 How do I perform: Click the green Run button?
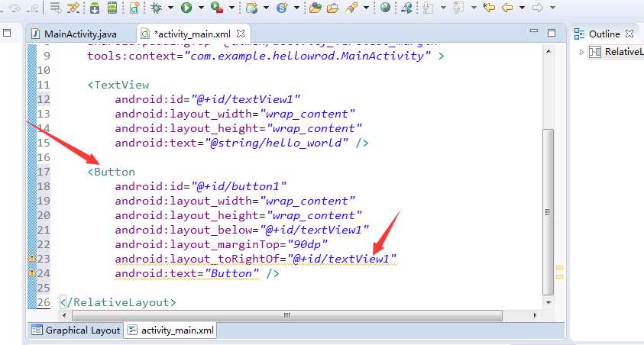tap(186, 8)
